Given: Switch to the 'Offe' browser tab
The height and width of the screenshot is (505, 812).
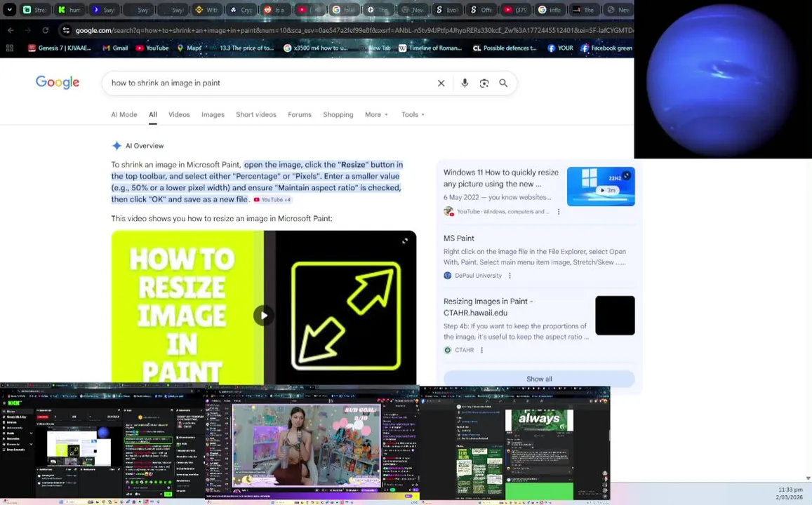Looking at the screenshot, I should pyautogui.click(x=481, y=10).
